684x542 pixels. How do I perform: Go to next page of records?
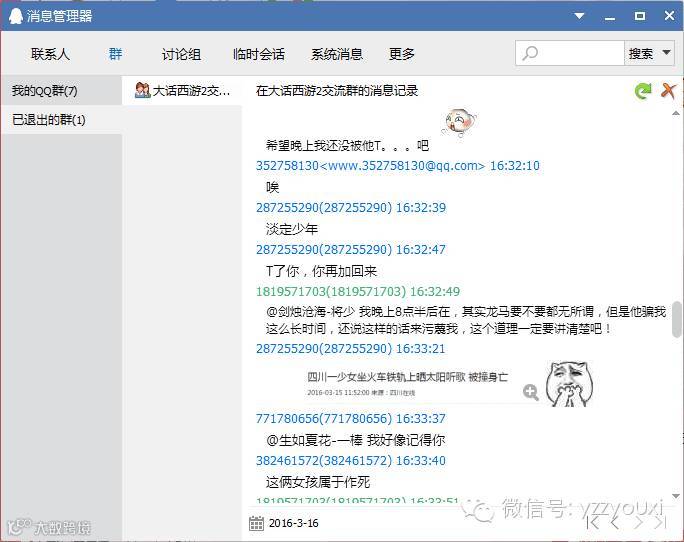tap(638, 522)
